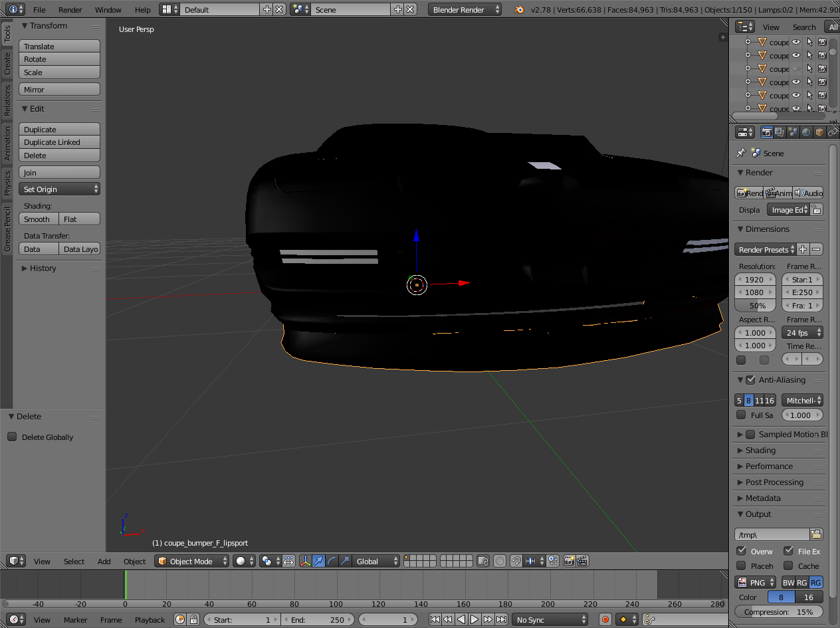Image resolution: width=840 pixels, height=628 pixels.
Task: Toggle the Overwrite output checkbox
Action: point(742,551)
